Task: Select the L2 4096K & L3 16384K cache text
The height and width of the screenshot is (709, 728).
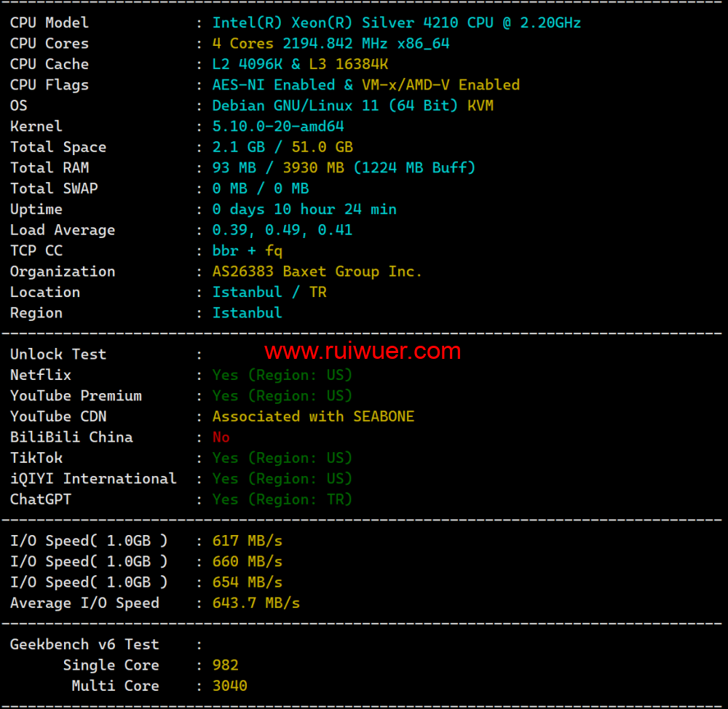Action: [x=300, y=64]
